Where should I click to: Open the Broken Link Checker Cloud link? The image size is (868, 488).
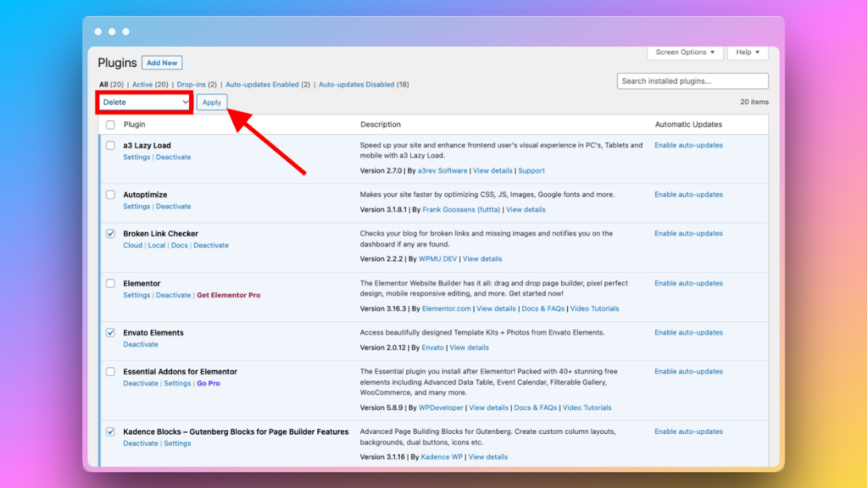pyautogui.click(x=133, y=245)
